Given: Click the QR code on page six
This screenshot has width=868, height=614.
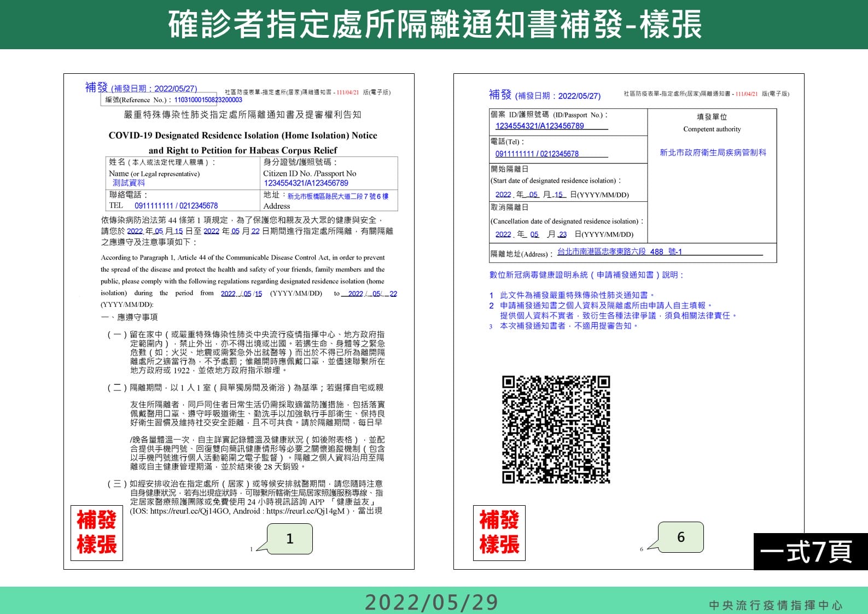Looking at the screenshot, I should (x=556, y=430).
